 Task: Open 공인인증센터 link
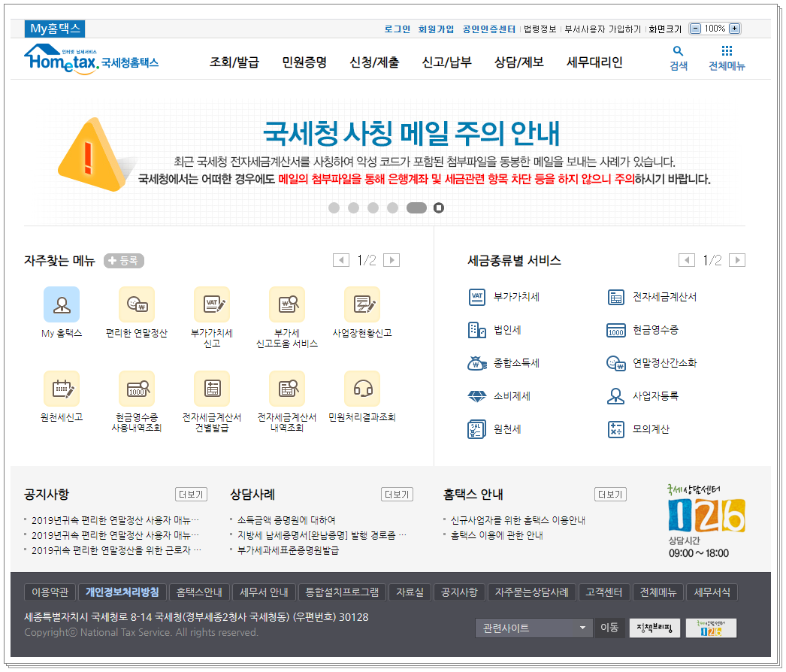pyautogui.click(x=488, y=29)
